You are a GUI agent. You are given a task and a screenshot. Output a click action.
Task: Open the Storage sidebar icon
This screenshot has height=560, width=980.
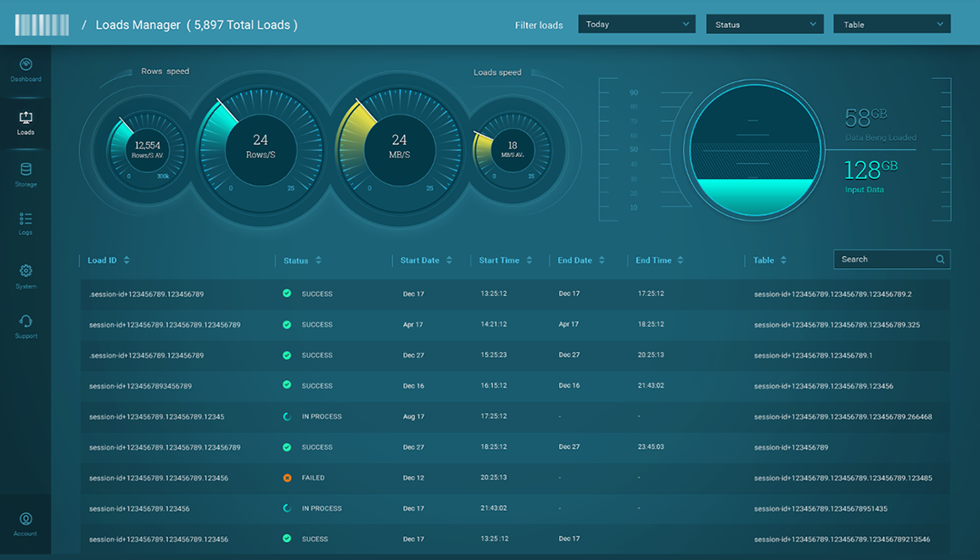point(25,171)
